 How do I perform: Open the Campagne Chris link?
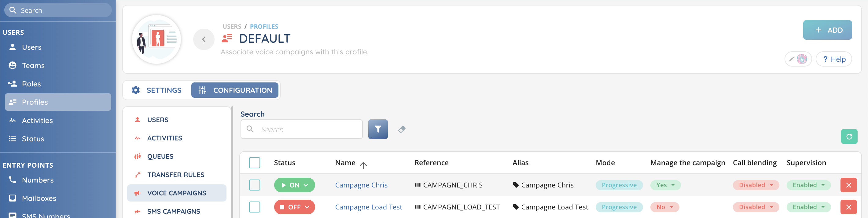point(361,185)
